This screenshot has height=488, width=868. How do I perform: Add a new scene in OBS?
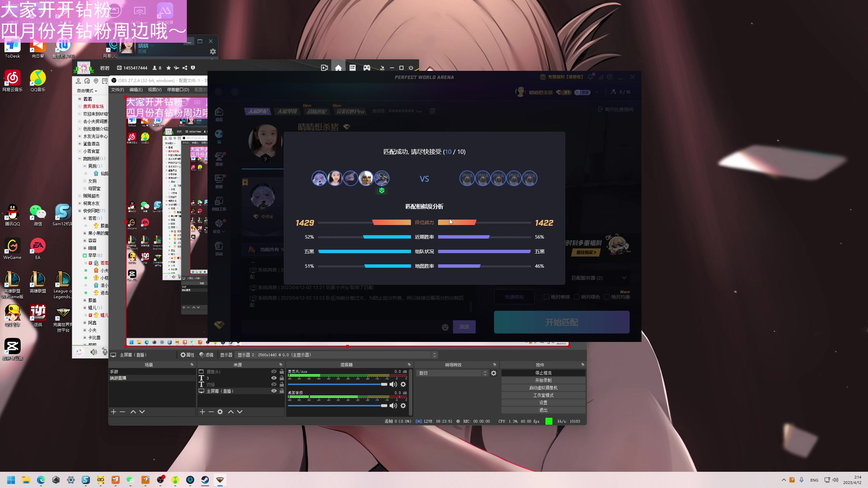(114, 412)
